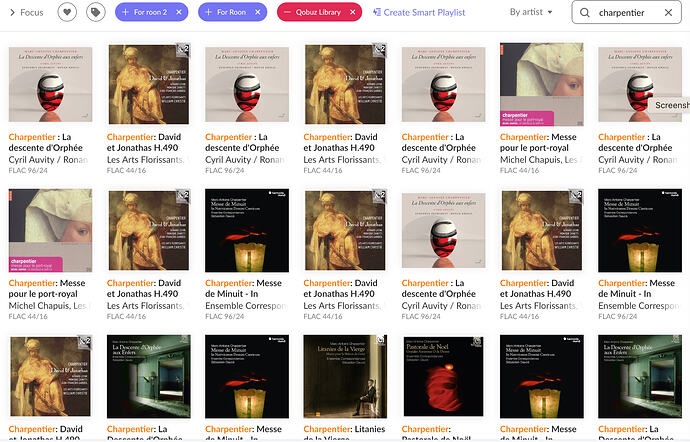This screenshot has width=690, height=442.
Task: Toggle the heart favorites filter
Action: pos(67,12)
